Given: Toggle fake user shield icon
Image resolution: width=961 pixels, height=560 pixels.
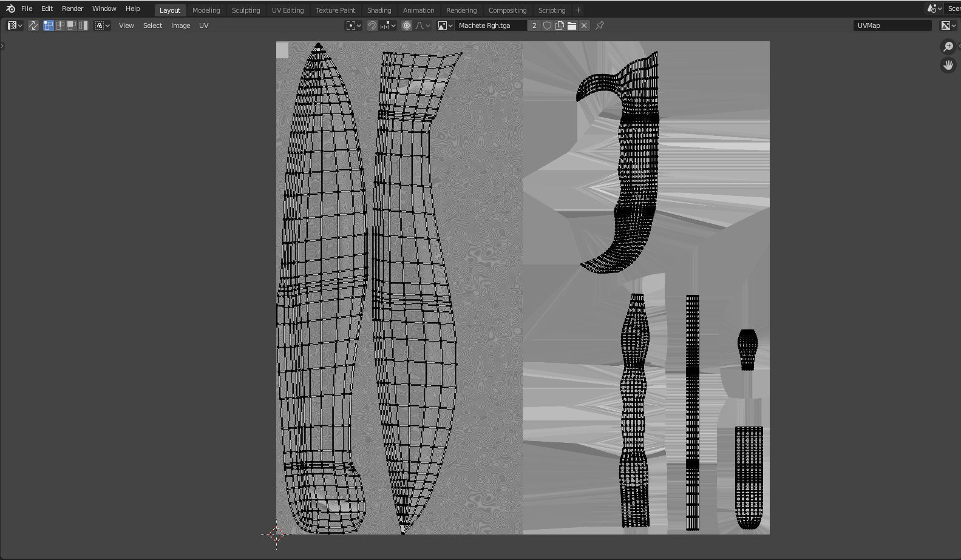Looking at the screenshot, I should 547,25.
